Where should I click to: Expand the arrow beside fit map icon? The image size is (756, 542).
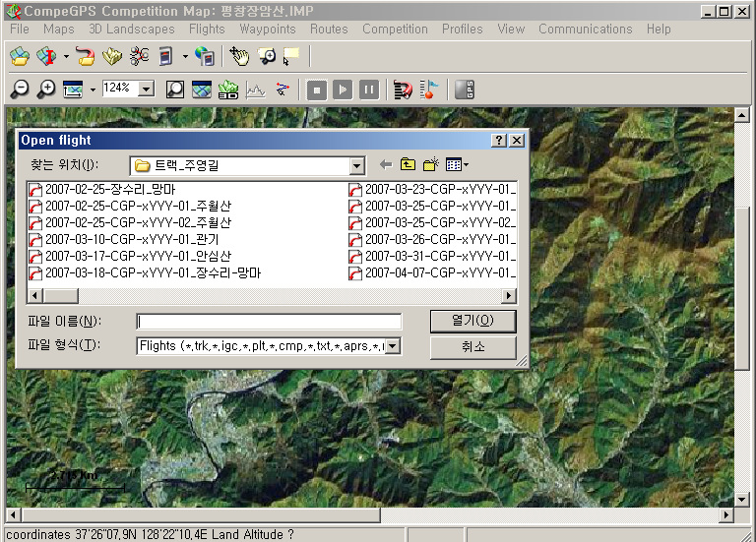[93, 90]
